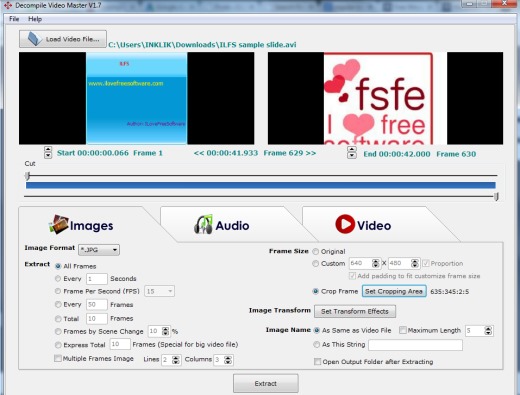Click the start frame preview thumbnail
This screenshot has height=395, width=520.
coord(137,98)
